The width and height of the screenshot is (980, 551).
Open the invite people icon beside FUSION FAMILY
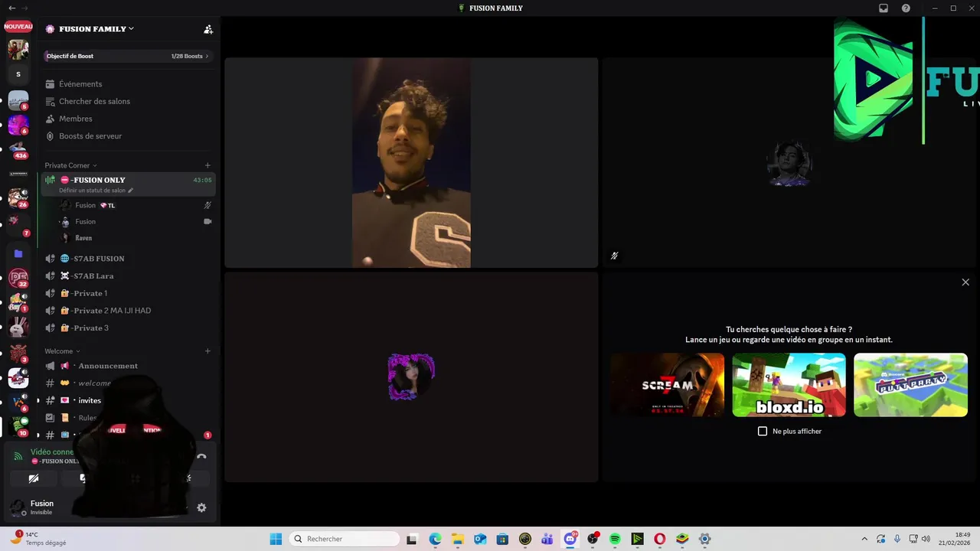[208, 29]
